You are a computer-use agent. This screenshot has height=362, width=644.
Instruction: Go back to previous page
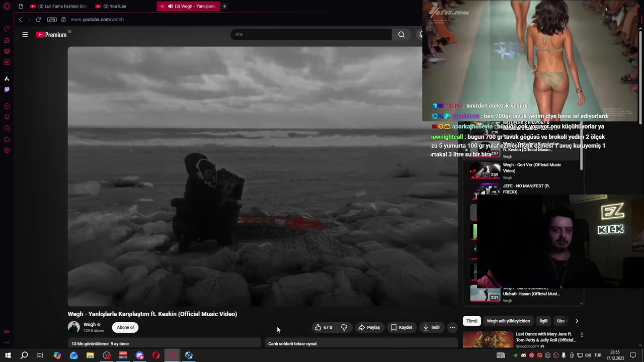[x=20, y=20]
